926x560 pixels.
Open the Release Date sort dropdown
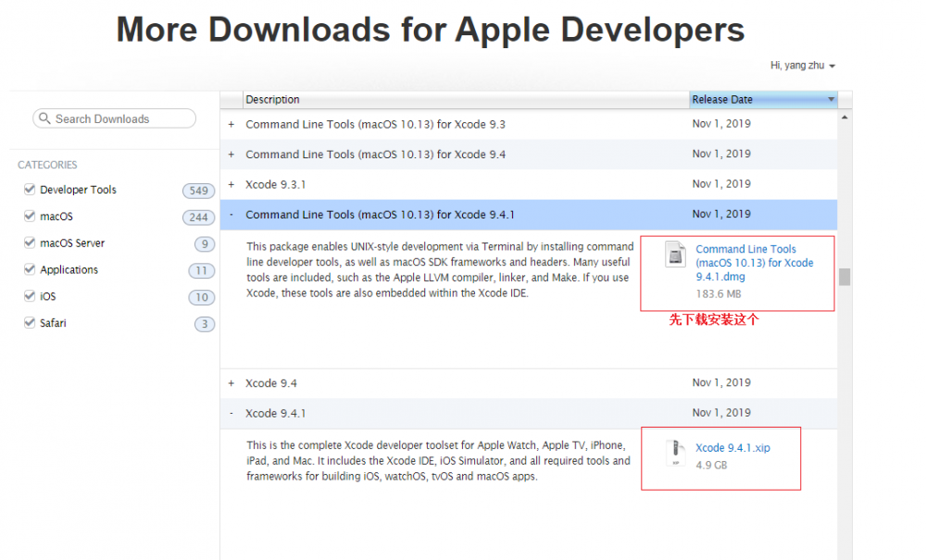coord(831,99)
